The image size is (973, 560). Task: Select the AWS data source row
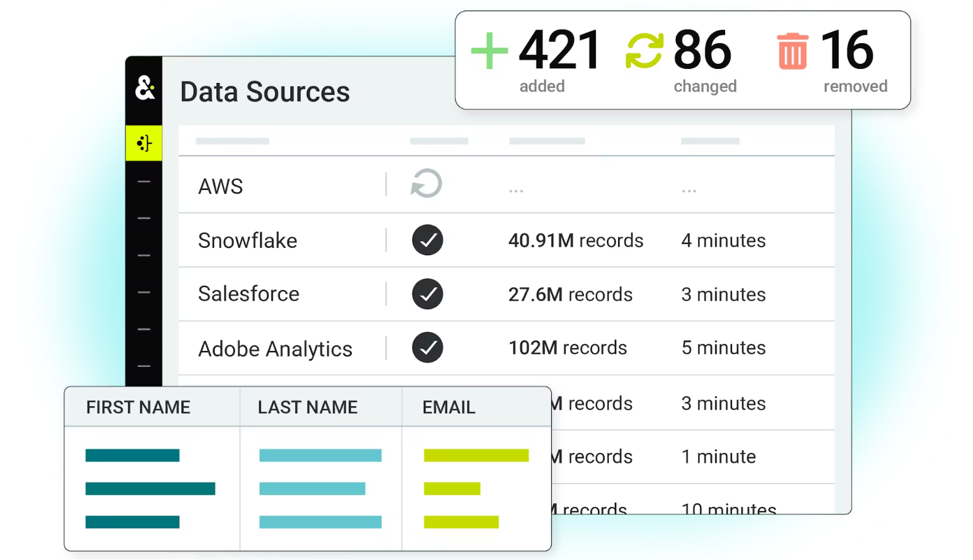click(506, 185)
